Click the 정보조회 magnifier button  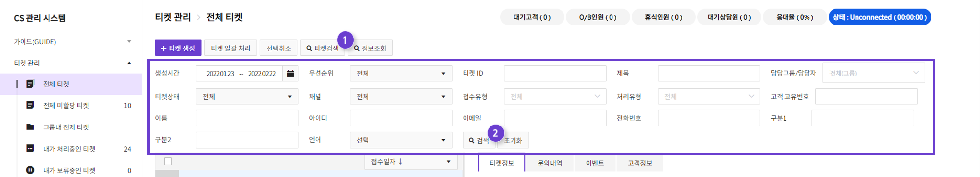[x=370, y=48]
